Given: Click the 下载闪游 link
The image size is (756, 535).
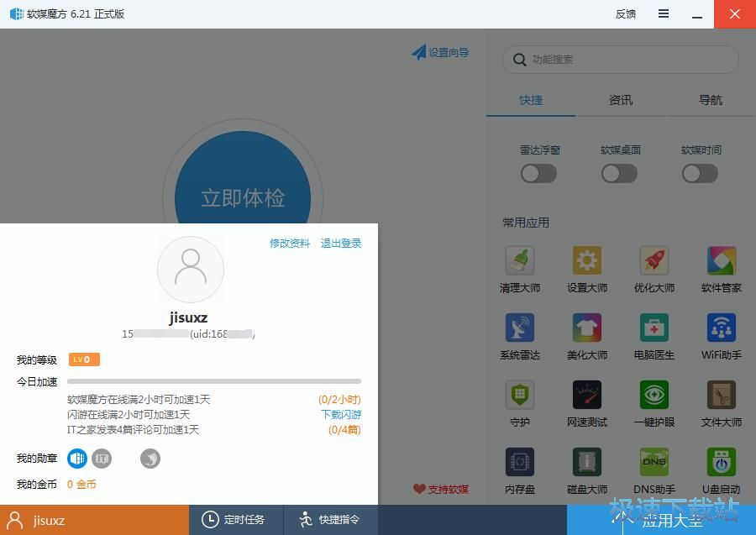Looking at the screenshot, I should click(x=341, y=415).
